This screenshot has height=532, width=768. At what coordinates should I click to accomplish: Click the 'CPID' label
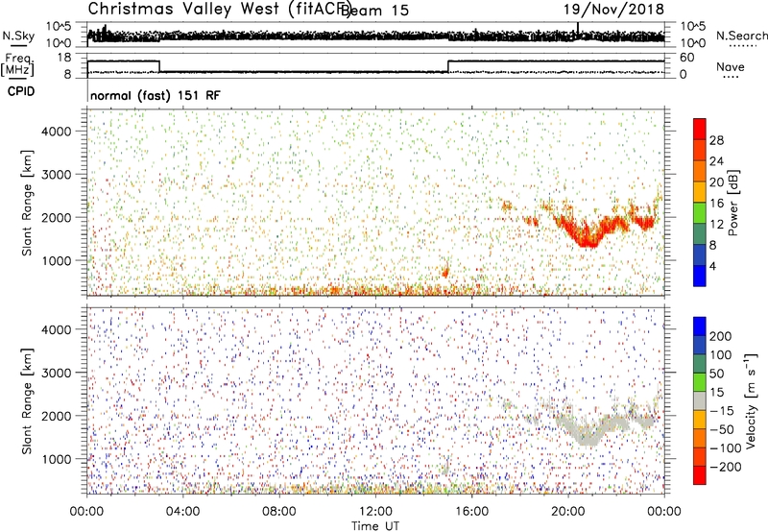click(x=21, y=91)
